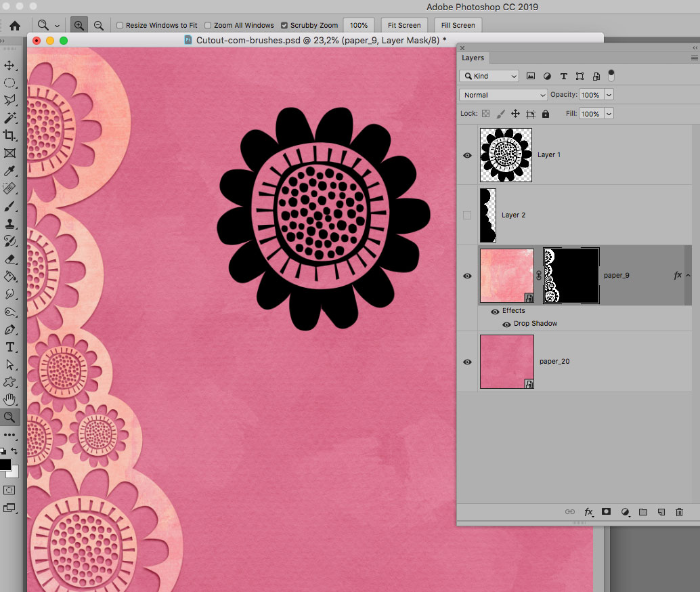Select the Clone Stamp tool

(9, 224)
